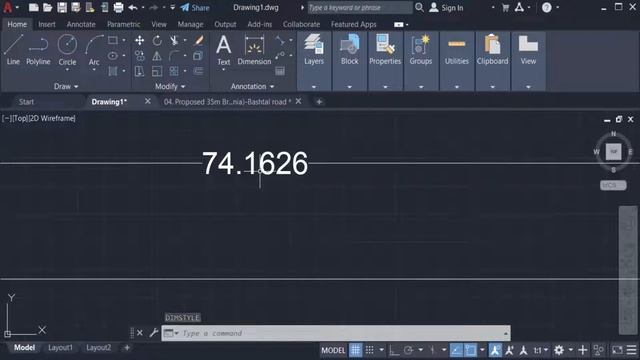Select the Trim tool

coord(174,40)
